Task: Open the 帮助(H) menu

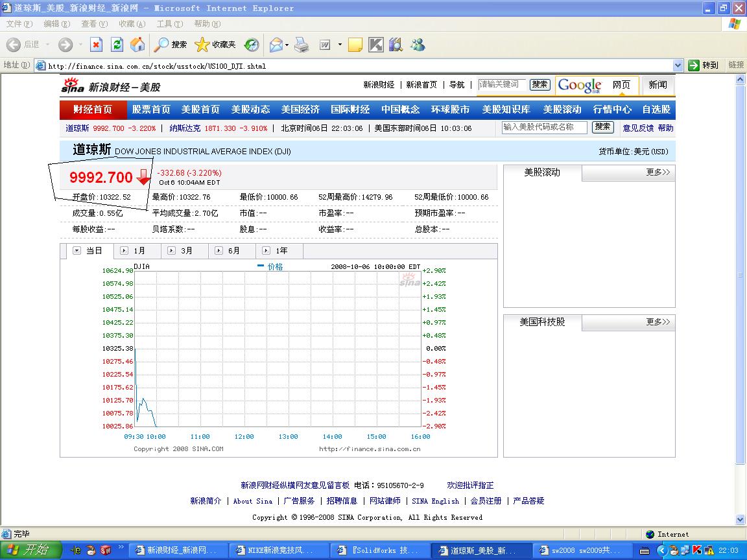Action: click(207, 24)
